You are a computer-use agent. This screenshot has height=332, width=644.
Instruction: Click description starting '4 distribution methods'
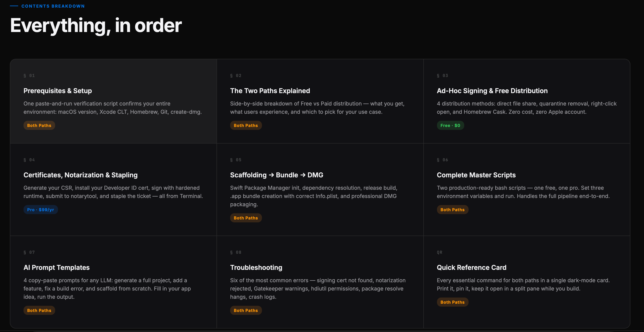coord(527,108)
